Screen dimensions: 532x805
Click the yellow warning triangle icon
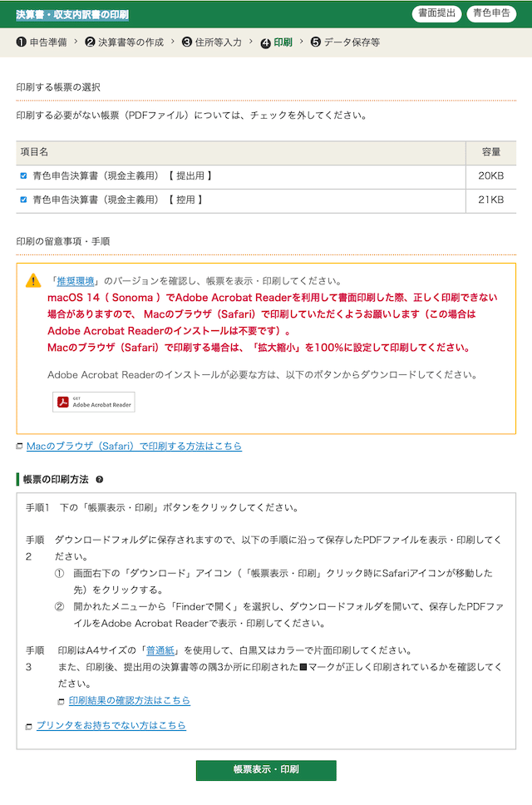(33, 281)
